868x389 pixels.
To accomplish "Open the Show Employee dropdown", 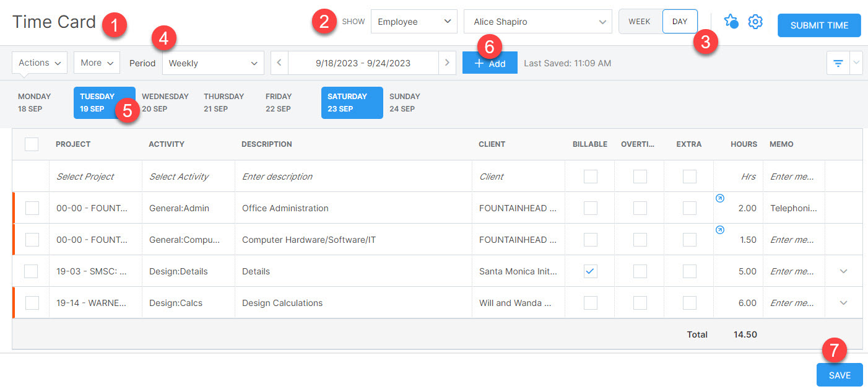I will (414, 21).
